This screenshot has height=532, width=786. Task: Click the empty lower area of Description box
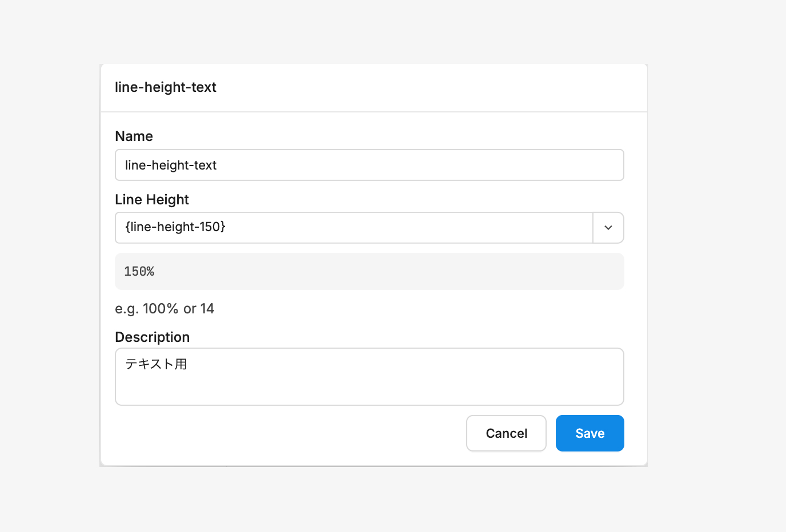tap(369, 391)
